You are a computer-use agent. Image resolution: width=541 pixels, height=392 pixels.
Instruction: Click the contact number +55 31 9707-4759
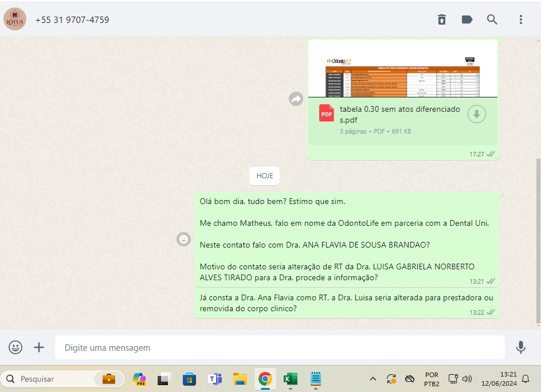[72, 20]
